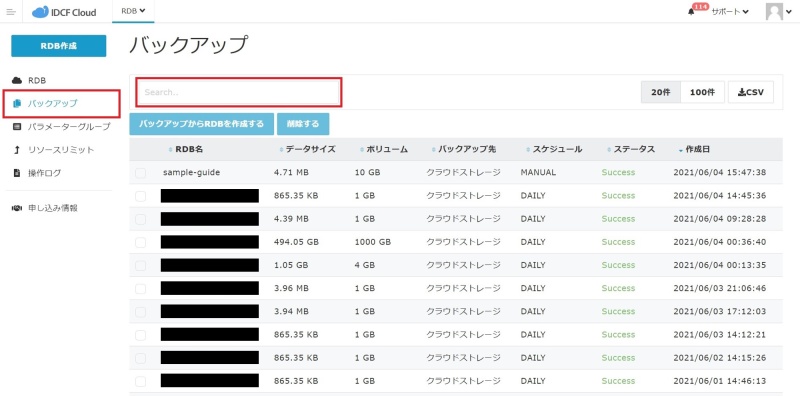This screenshot has width=800, height=396.
Task: Toggle 作成日 descending sort arrow
Action: (681, 150)
